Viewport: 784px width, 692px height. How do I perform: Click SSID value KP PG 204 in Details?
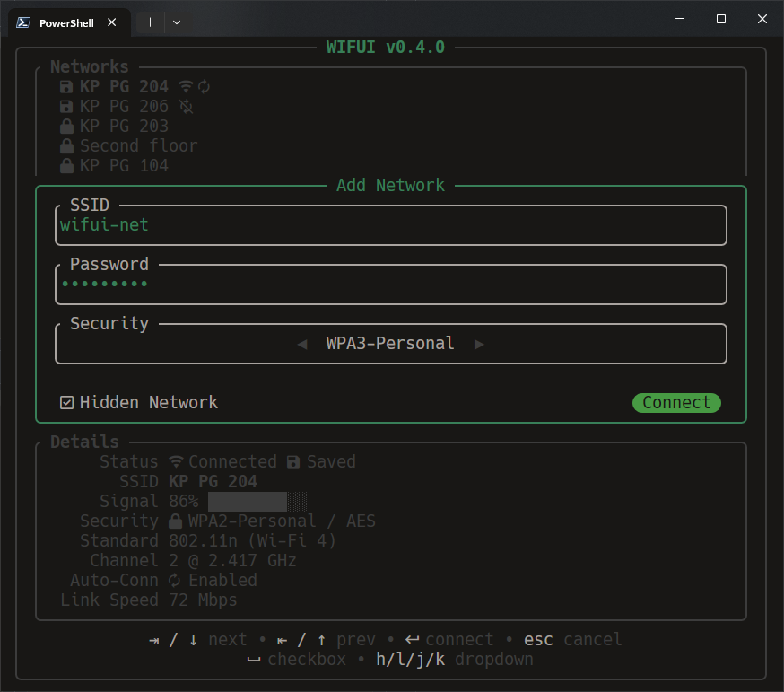click(213, 481)
